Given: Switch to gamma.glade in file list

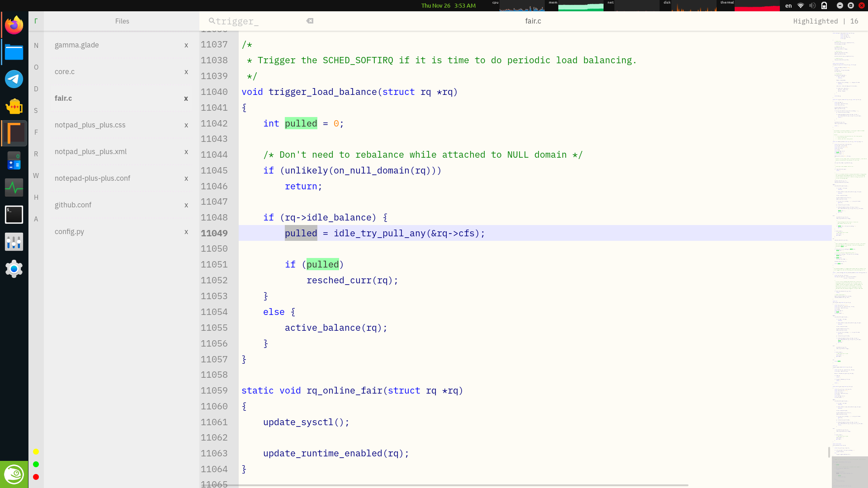Looking at the screenshot, I should 77,45.
